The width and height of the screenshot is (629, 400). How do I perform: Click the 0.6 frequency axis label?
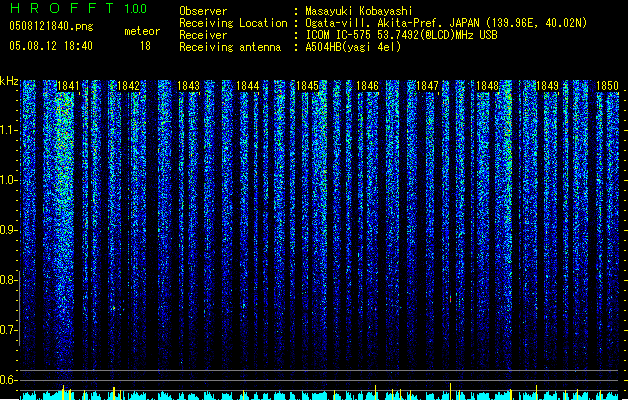click(x=8, y=380)
